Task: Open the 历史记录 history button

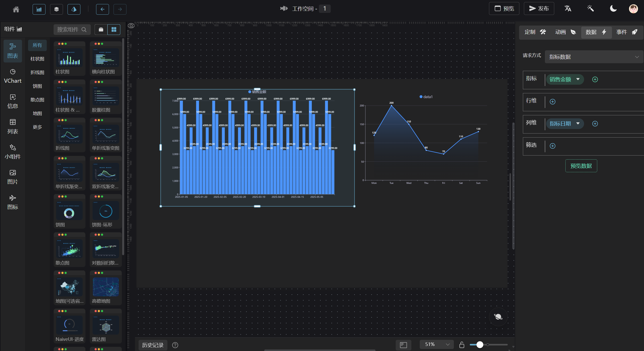Action: pos(153,345)
